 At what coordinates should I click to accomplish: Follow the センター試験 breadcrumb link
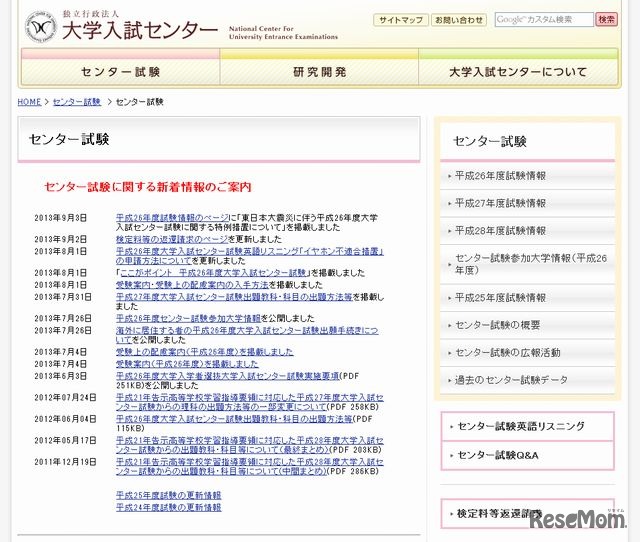click(77, 102)
